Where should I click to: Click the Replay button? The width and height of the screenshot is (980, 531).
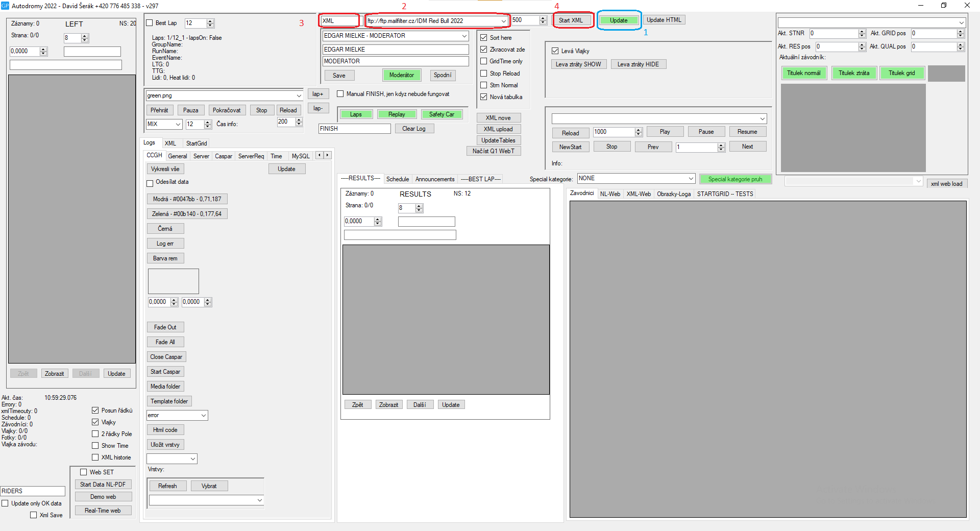(397, 114)
